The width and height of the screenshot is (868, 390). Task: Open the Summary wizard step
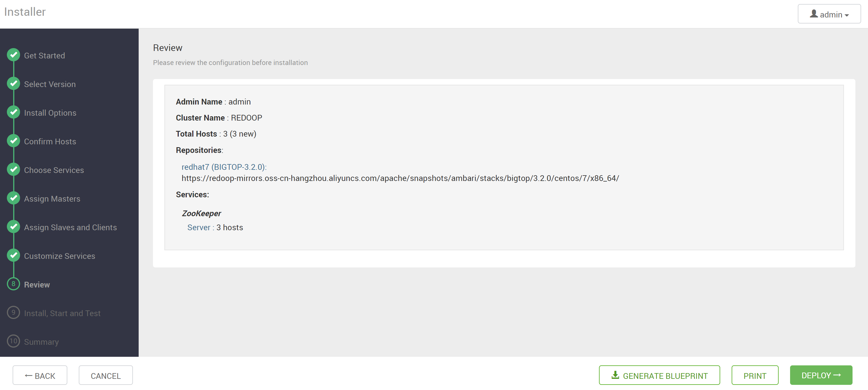[x=41, y=342]
